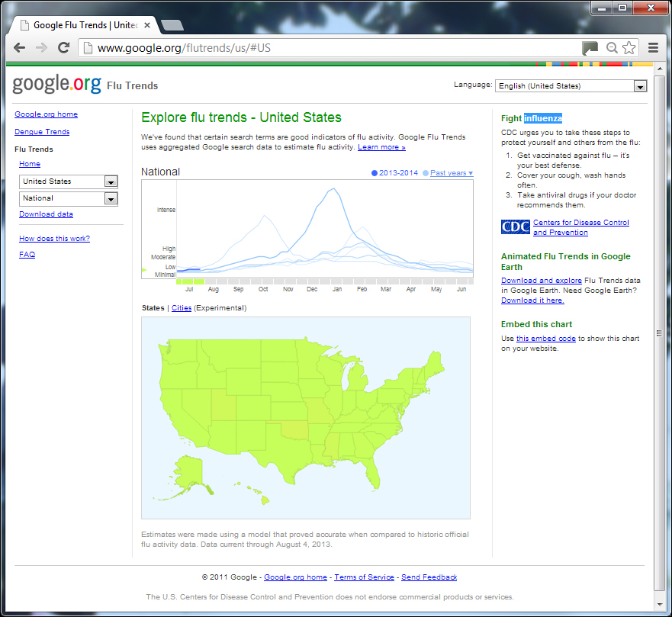The image size is (672, 617).
Task: Click the Embed this chart heading
Action: [536, 324]
